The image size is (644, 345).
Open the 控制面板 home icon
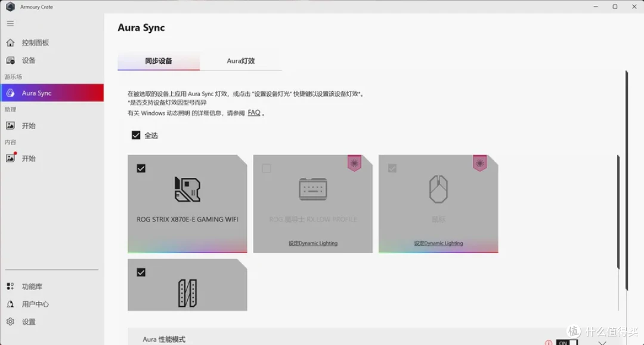click(10, 42)
